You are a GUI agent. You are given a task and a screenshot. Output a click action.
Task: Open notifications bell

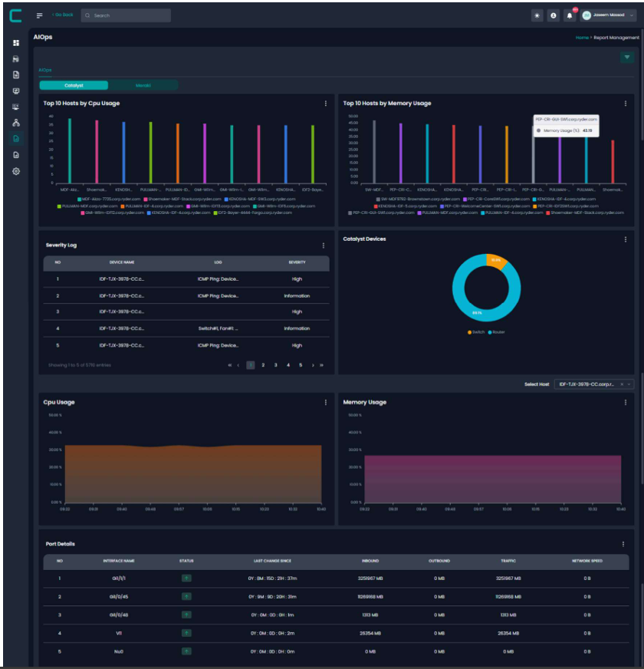coord(570,16)
